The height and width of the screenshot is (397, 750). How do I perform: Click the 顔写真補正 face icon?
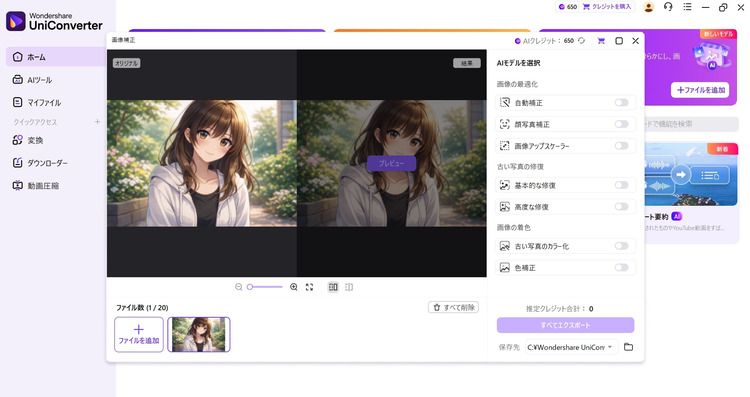[x=505, y=124]
